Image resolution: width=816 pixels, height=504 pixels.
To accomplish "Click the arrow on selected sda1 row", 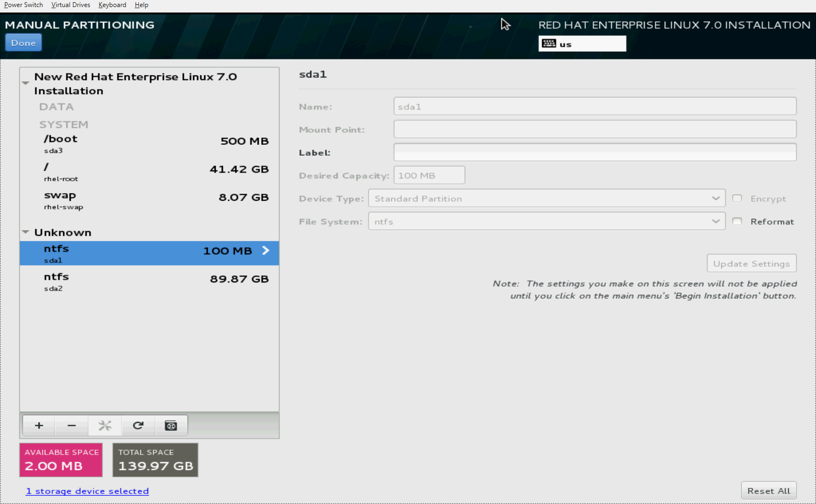I will 266,250.
